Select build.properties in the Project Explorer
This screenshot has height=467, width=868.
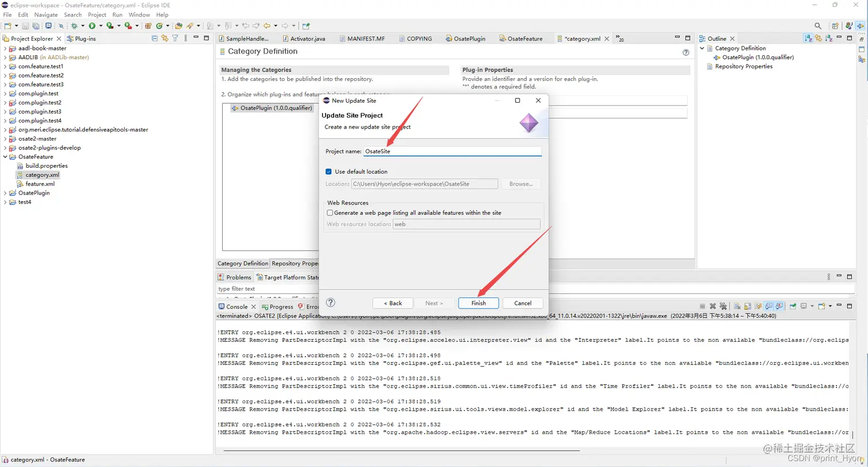pyautogui.click(x=46, y=166)
